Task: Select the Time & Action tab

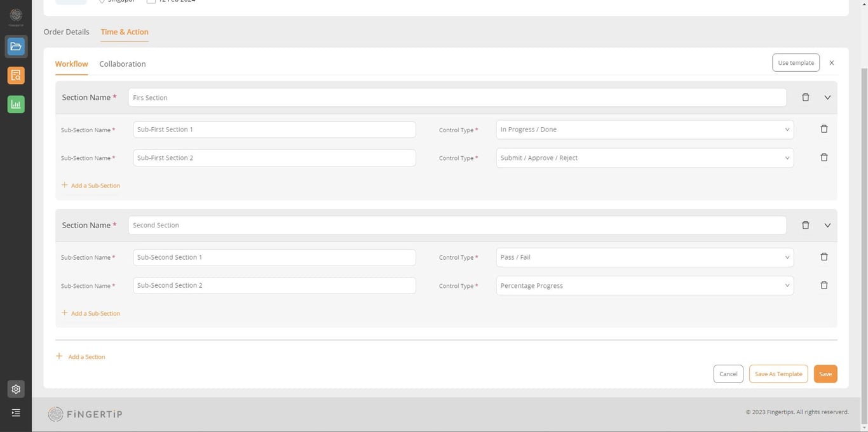Action: coord(125,32)
